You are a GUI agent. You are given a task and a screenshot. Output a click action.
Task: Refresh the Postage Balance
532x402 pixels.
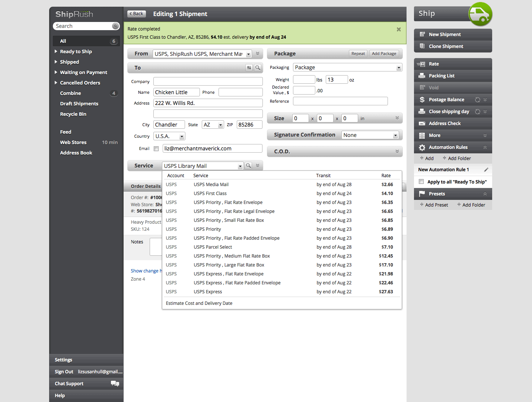(x=477, y=100)
